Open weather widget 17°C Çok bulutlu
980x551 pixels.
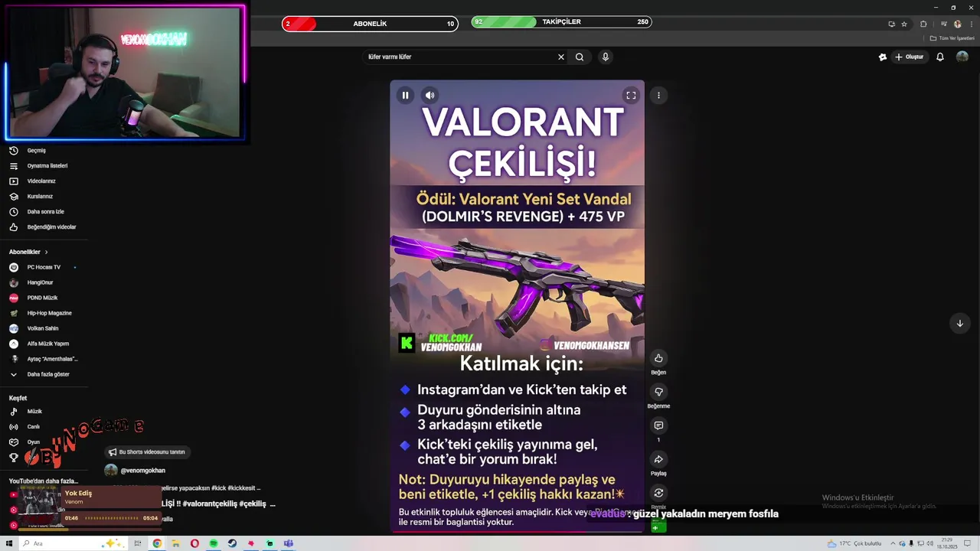point(854,543)
